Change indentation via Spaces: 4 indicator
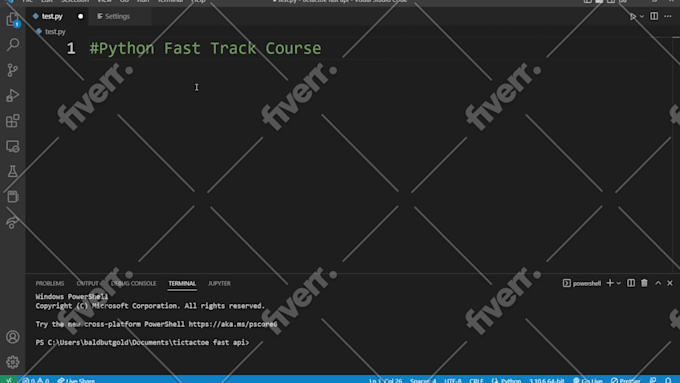This screenshot has width=680, height=383. point(423,380)
